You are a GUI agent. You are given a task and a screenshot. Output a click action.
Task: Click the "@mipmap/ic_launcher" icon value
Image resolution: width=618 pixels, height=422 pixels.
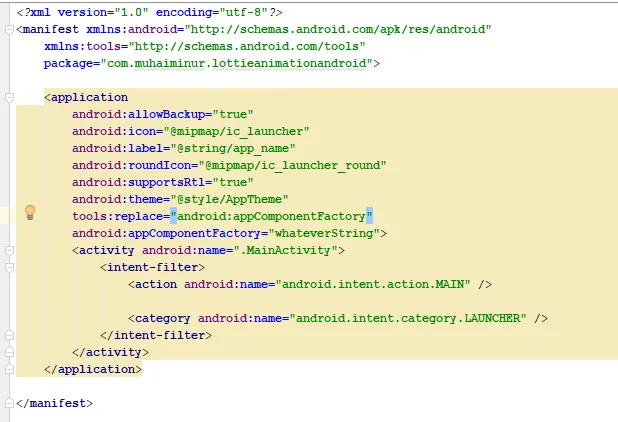click(236, 131)
